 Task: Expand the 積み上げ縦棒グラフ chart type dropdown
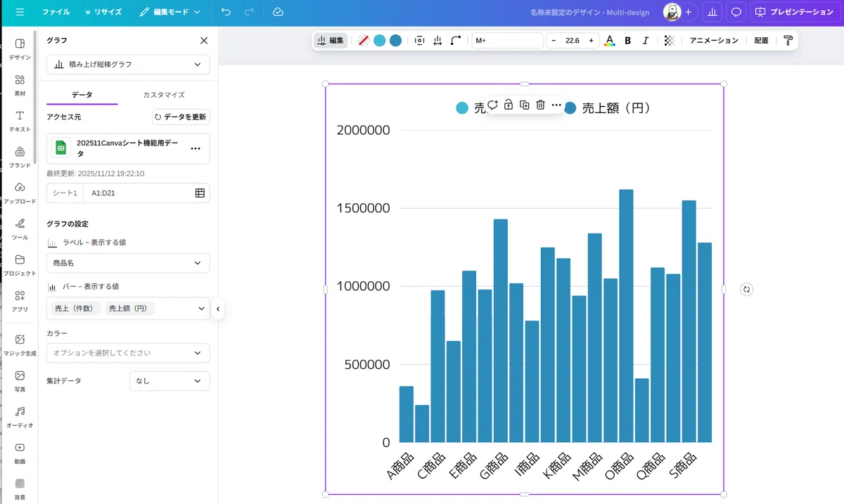point(128,64)
